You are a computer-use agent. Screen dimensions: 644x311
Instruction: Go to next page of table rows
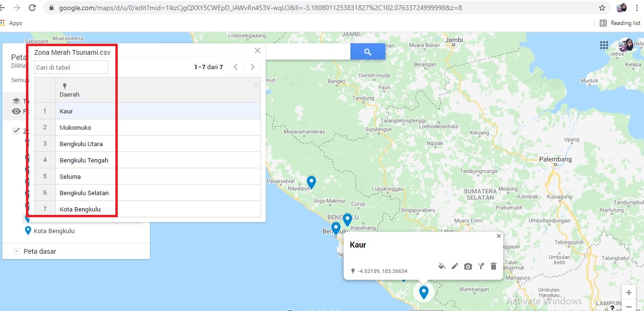click(x=252, y=67)
